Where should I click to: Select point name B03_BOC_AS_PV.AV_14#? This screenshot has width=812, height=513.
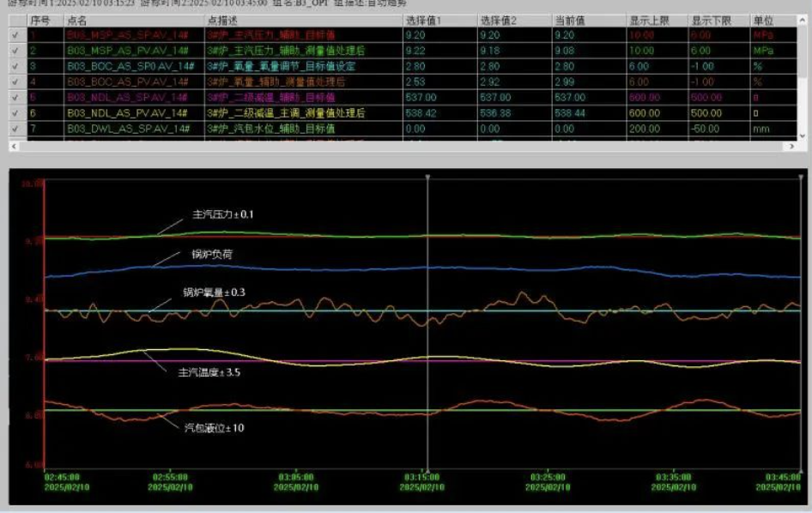point(128,81)
